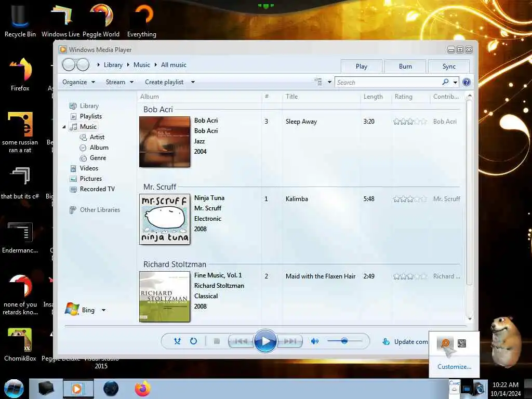Click the Stop playback button
Screen dimensions: 532x399
217,341
